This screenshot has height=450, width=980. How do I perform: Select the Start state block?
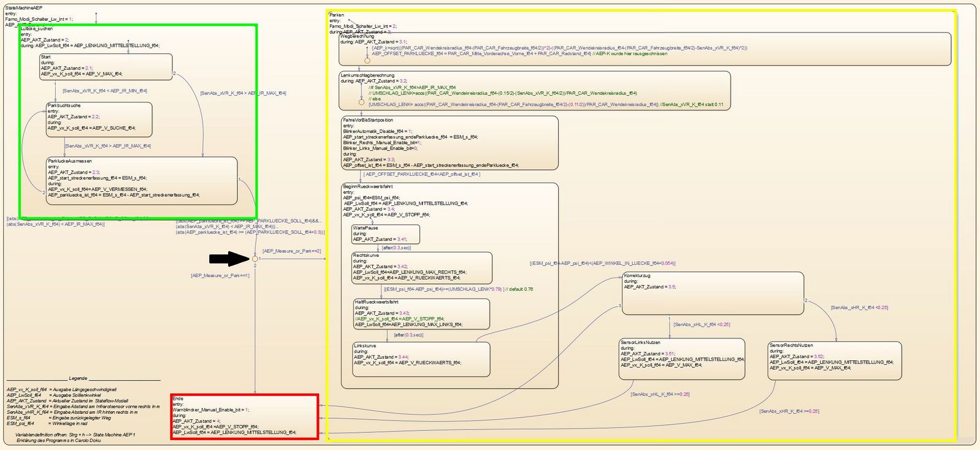click(x=105, y=67)
